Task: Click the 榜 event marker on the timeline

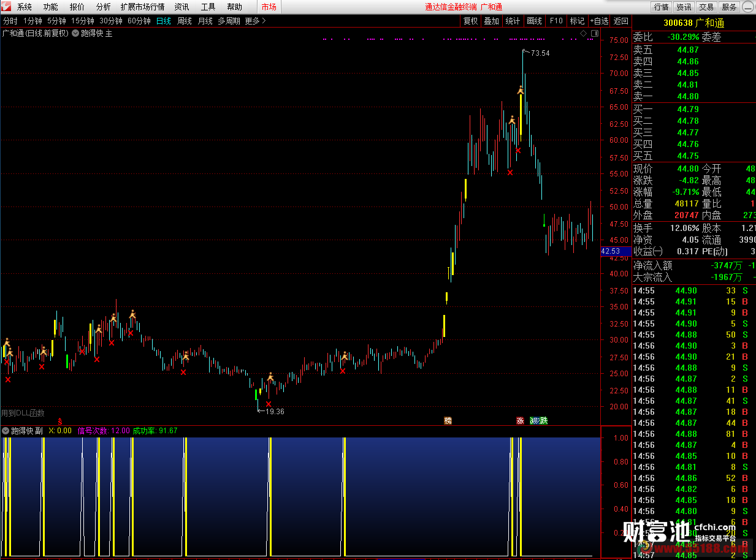Action: click(448, 420)
